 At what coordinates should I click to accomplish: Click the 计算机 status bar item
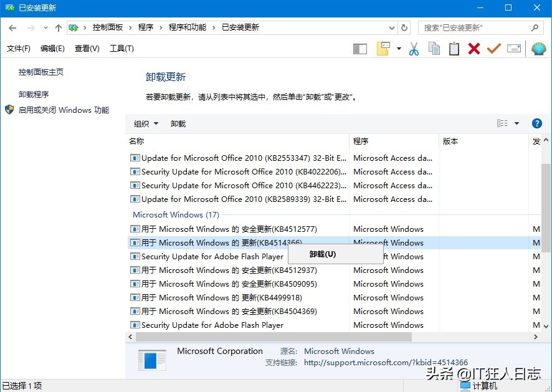[x=479, y=386]
